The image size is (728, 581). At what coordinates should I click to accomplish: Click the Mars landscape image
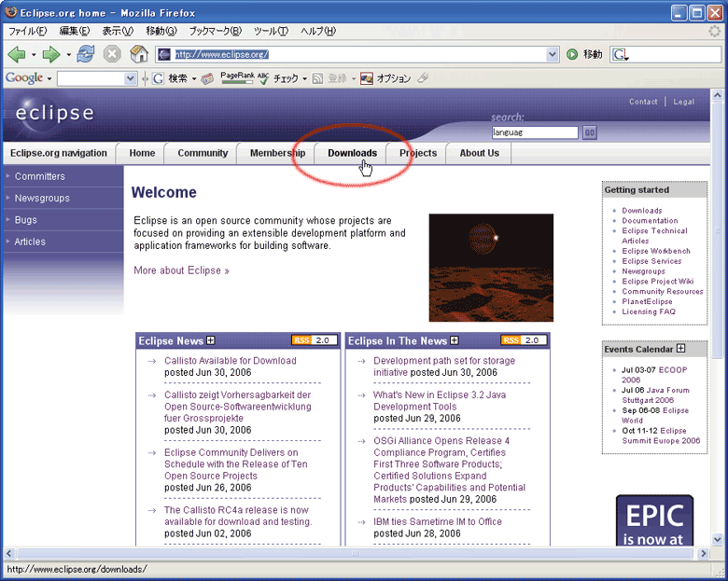491,268
